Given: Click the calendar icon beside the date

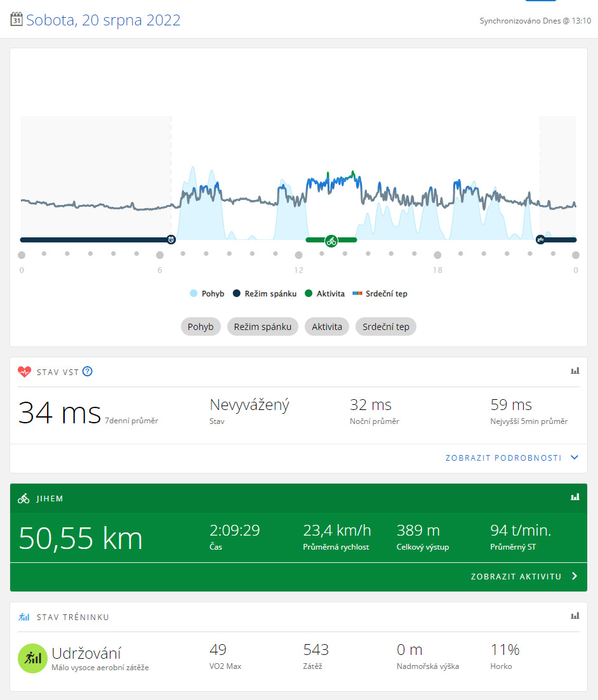Looking at the screenshot, I should coord(17,20).
